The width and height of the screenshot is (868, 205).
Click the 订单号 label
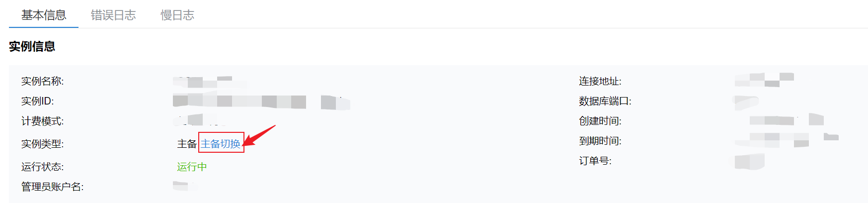point(595,161)
